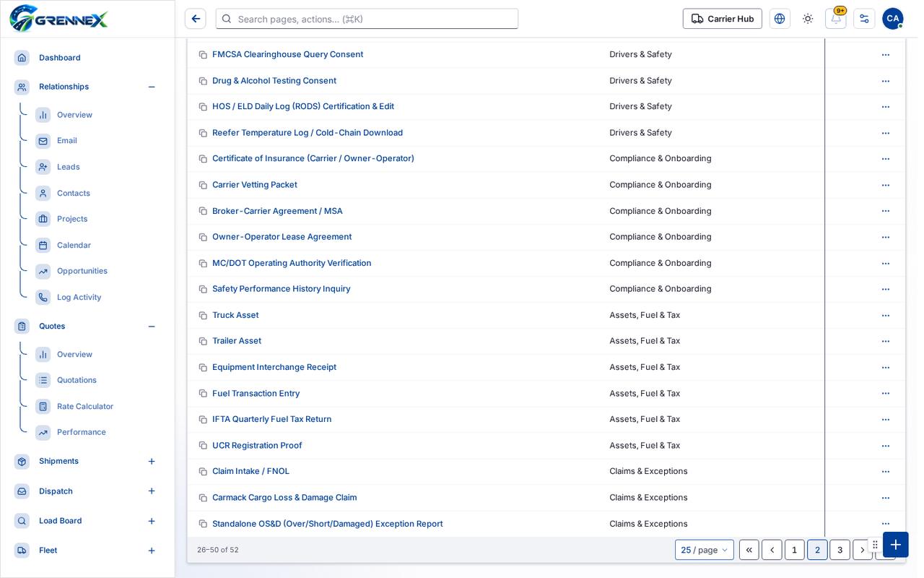Jump to first page with double-chevron
The image size is (924, 578).
(749, 550)
